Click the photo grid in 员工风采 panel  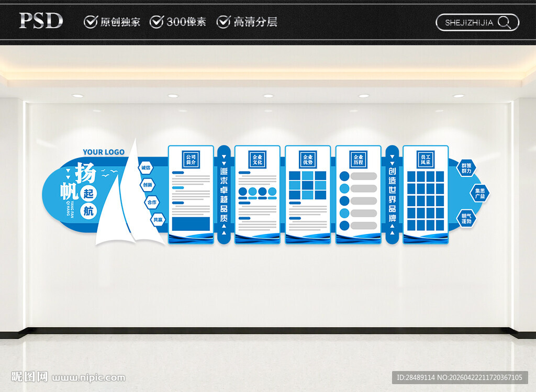pos(426,201)
